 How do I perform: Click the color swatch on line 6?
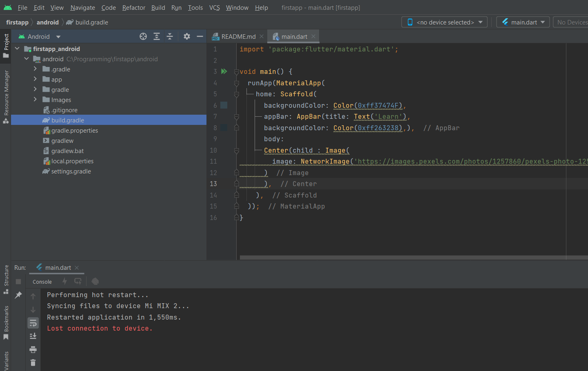224,105
